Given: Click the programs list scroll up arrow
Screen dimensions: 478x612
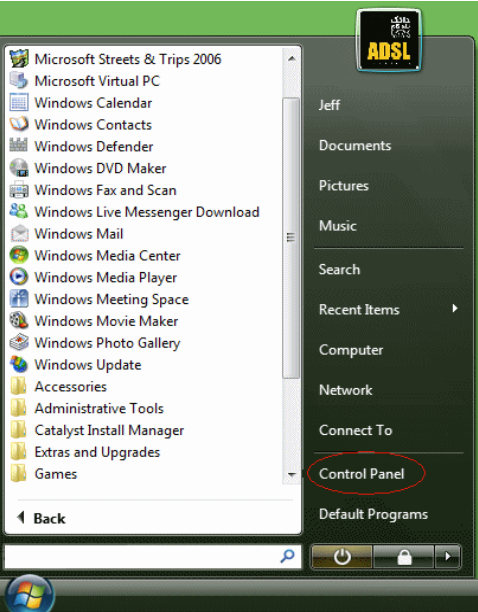Looking at the screenshot, I should click(x=291, y=59).
